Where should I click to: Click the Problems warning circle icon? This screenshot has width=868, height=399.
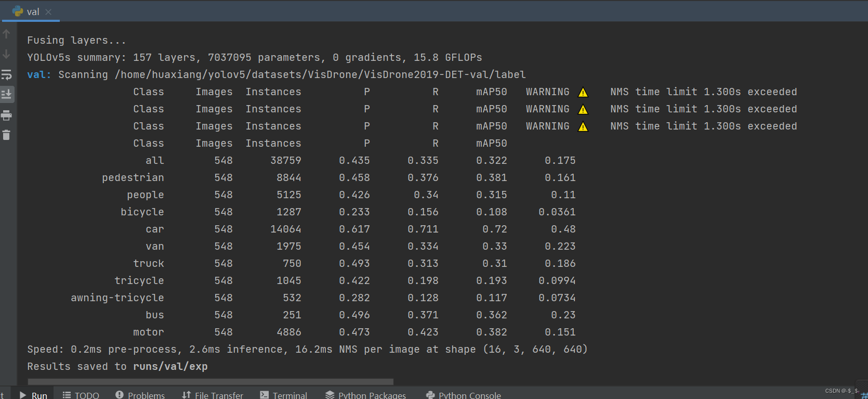[120, 394]
